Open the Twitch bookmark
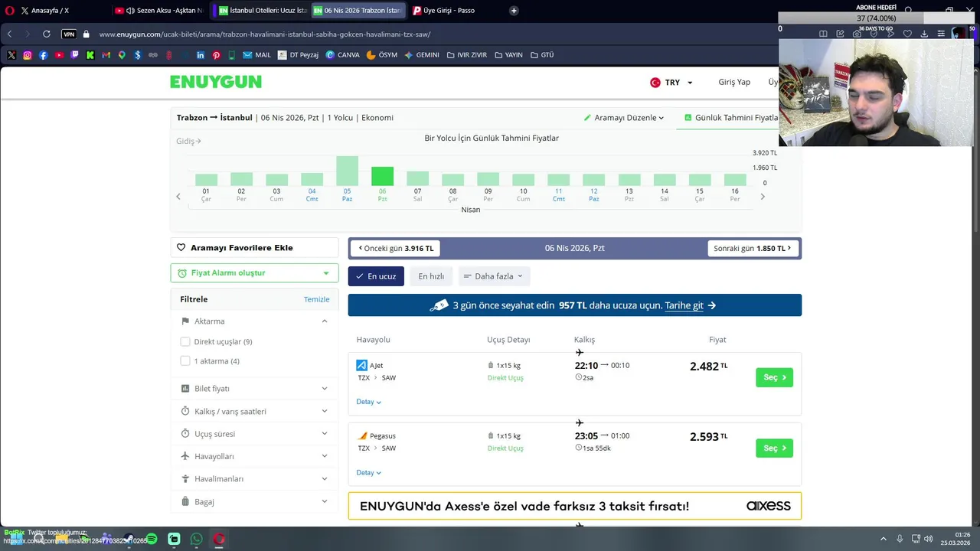Image resolution: width=980 pixels, height=551 pixels. click(74, 55)
